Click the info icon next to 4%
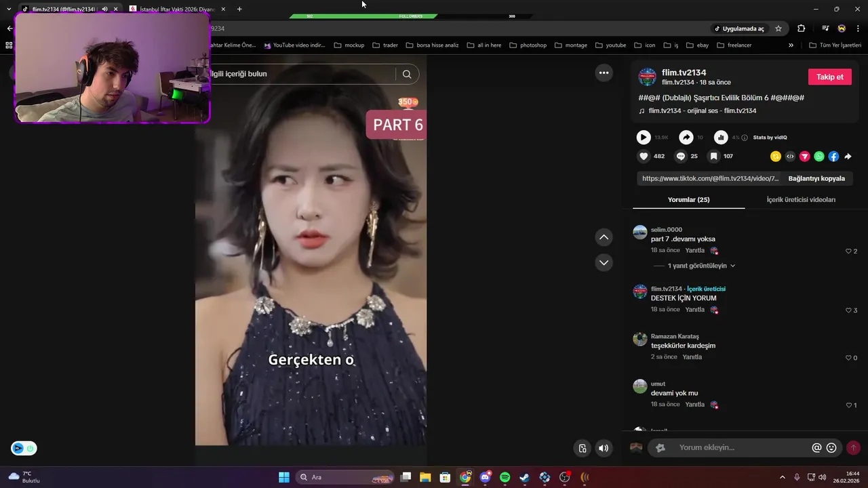 point(745,138)
